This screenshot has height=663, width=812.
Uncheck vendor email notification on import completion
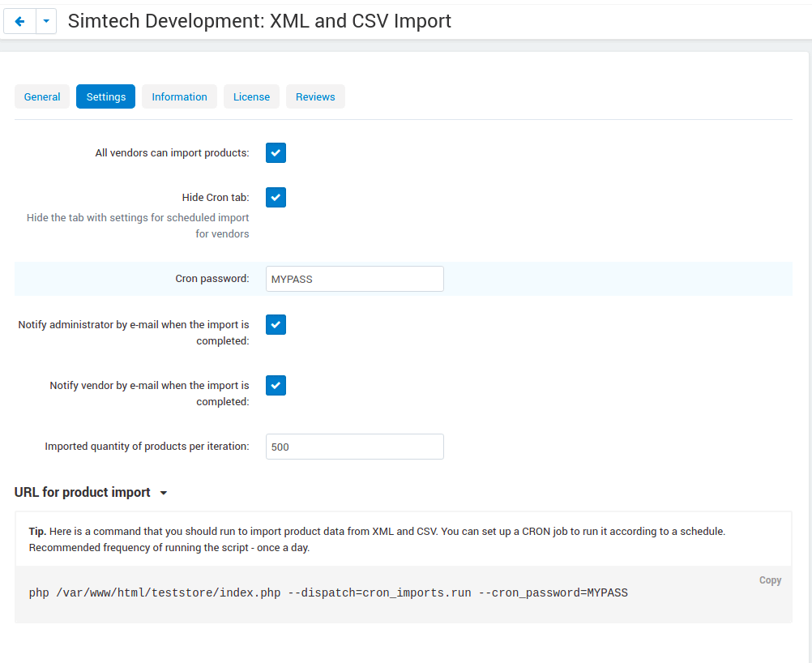tap(276, 385)
